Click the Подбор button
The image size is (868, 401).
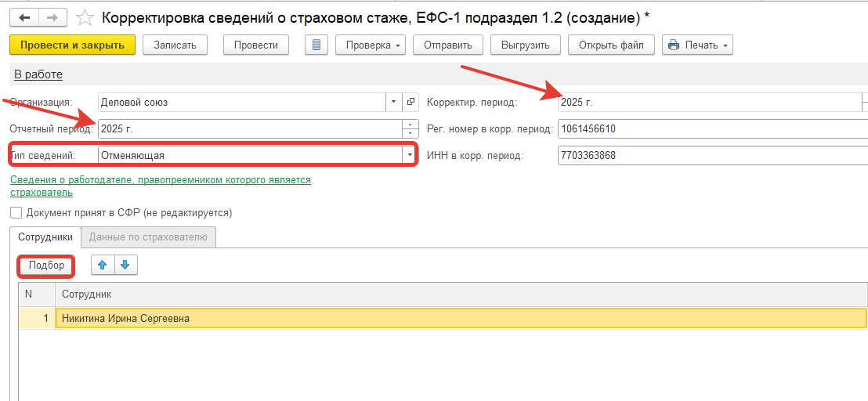(46, 266)
